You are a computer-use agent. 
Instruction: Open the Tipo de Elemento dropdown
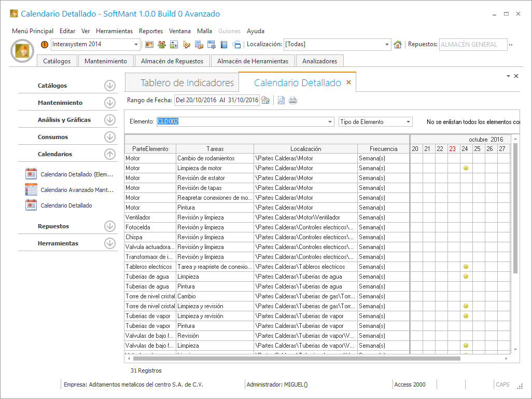click(x=409, y=122)
